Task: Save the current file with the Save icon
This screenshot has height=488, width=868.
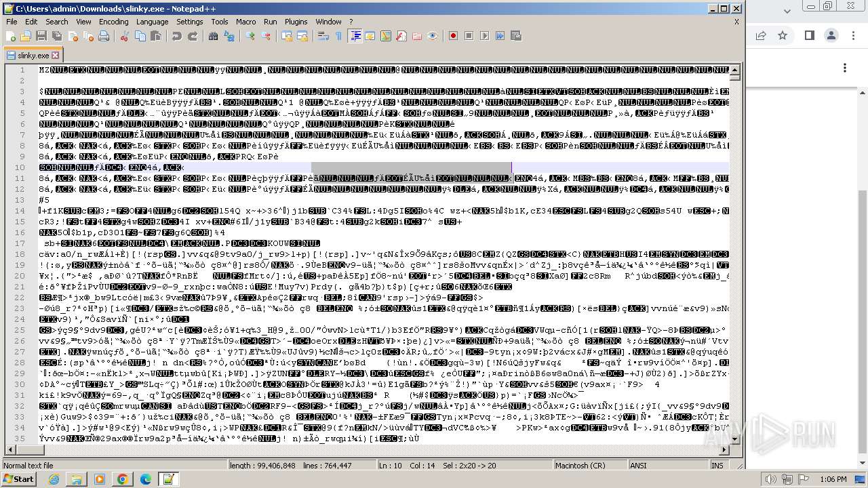Action: point(41,36)
